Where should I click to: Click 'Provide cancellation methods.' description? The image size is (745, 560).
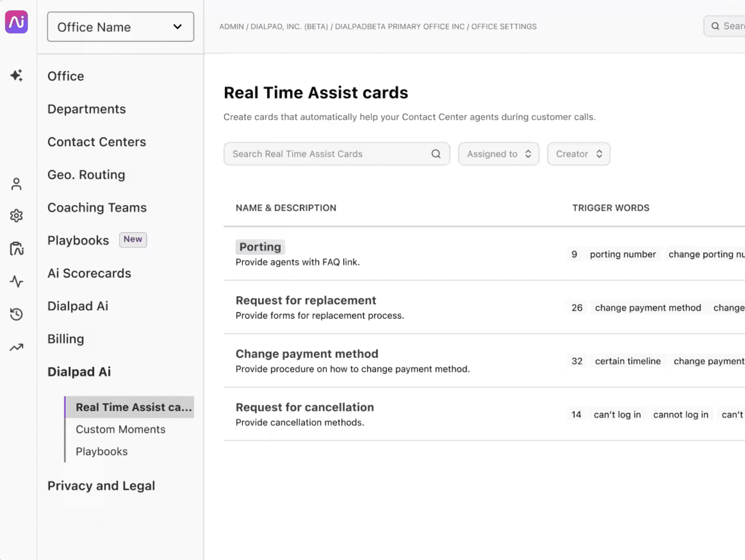coord(300,422)
